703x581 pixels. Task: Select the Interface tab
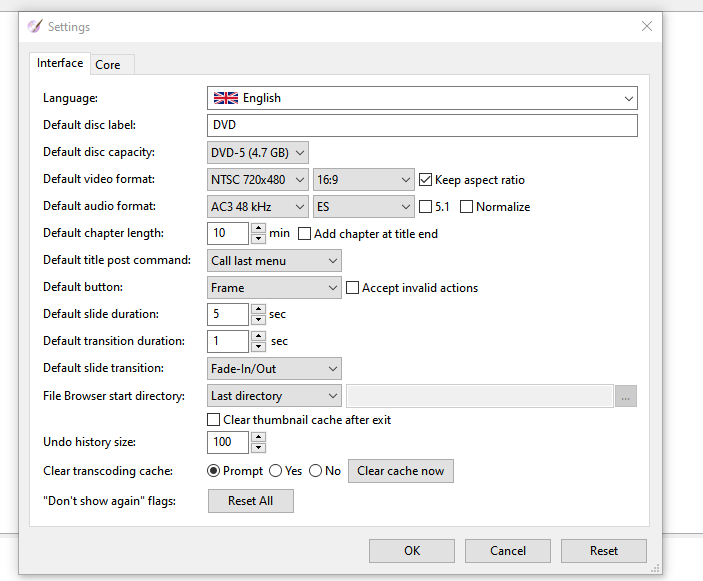point(60,63)
